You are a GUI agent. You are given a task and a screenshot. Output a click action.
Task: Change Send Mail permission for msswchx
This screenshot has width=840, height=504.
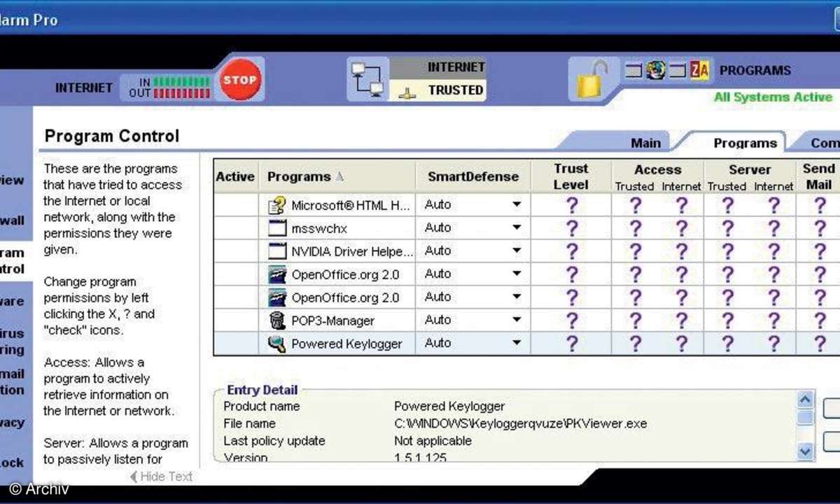820,228
